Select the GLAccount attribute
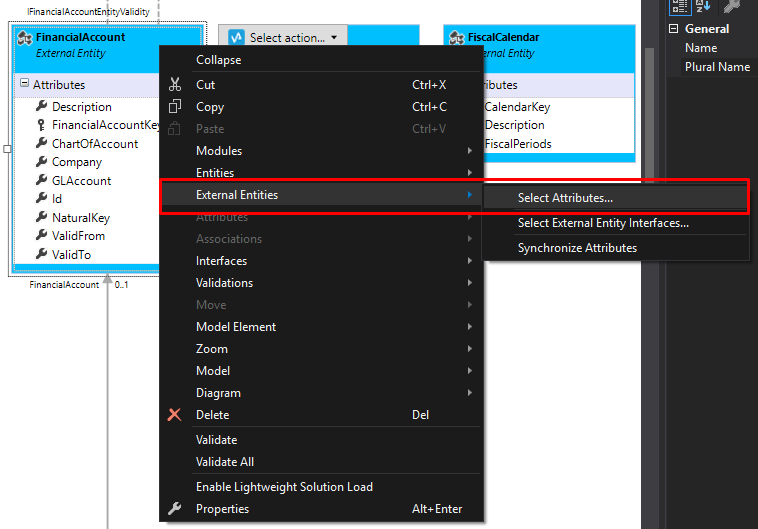758x529 pixels. (x=81, y=181)
